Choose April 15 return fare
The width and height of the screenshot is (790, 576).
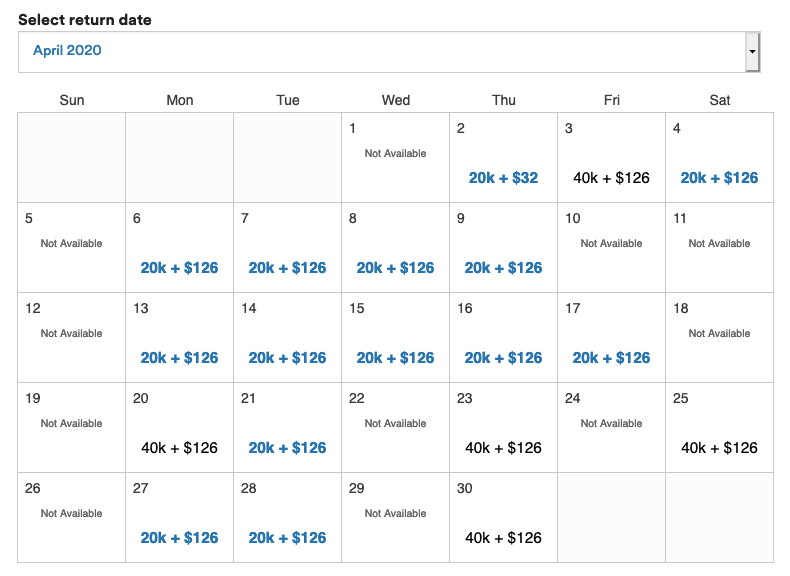pos(395,358)
